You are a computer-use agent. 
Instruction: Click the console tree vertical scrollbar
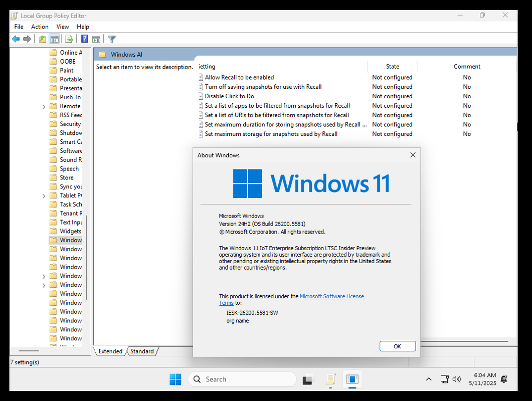pyautogui.click(x=86, y=258)
